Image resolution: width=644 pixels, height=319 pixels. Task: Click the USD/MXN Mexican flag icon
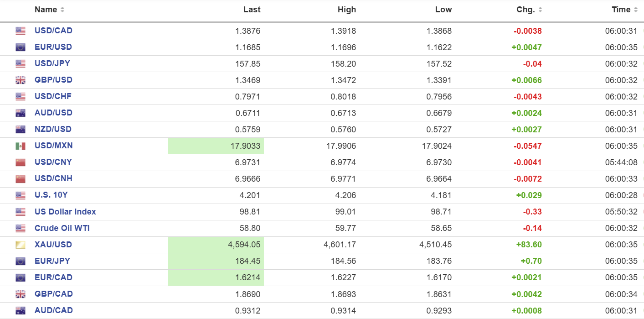21,146
